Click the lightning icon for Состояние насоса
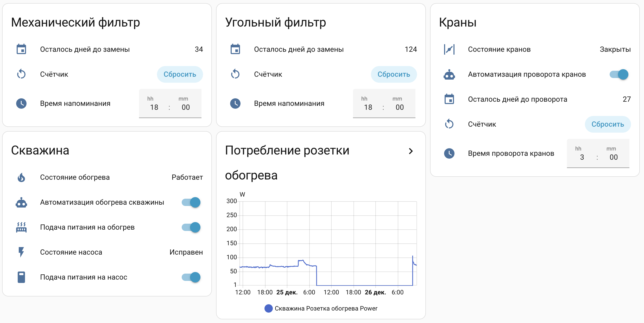This screenshot has width=644, height=323. [22, 252]
